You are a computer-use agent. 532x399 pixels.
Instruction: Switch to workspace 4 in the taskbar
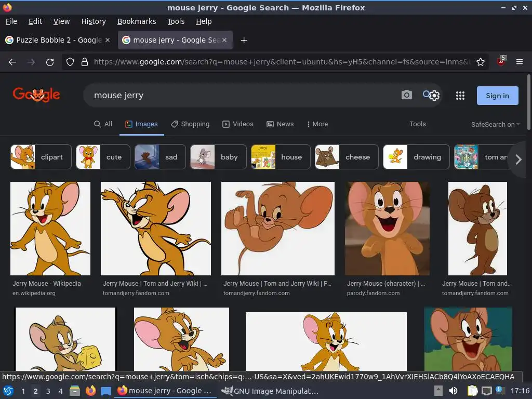pos(60,391)
